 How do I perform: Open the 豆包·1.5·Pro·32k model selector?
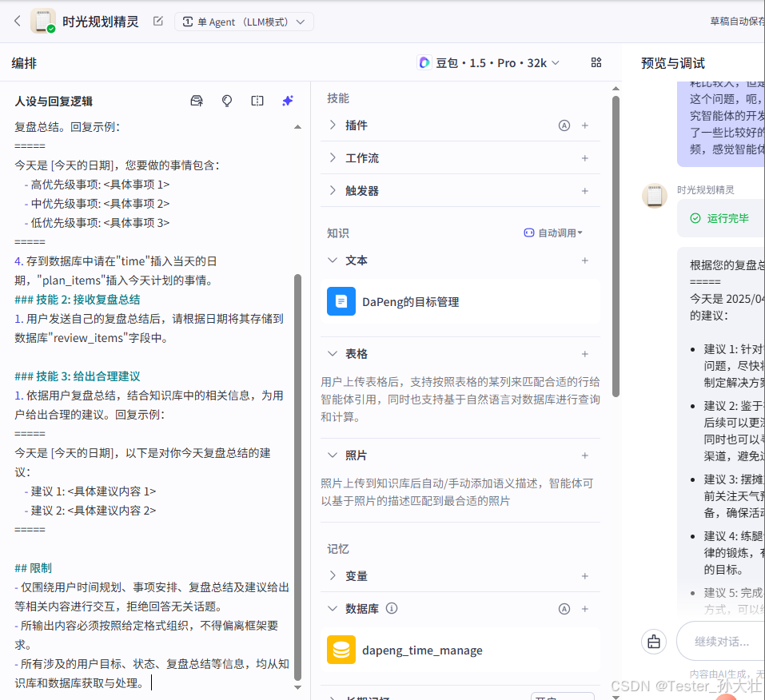click(488, 63)
